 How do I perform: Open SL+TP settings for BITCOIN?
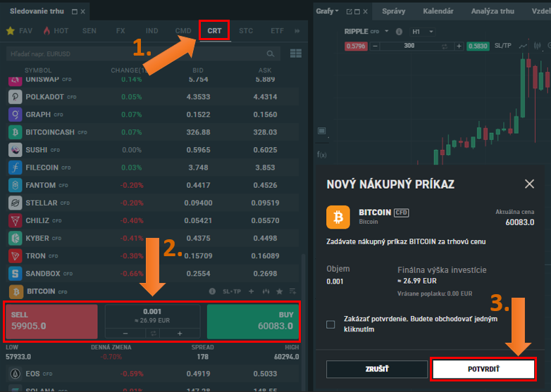click(232, 291)
